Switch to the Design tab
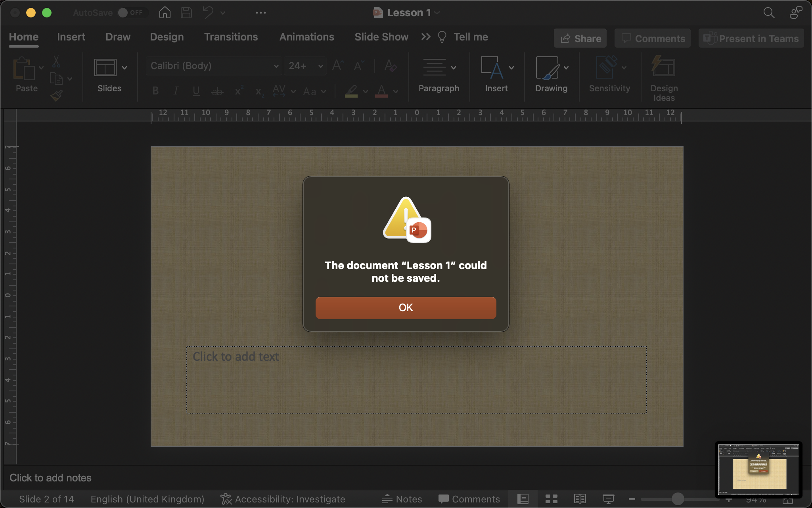The image size is (812, 508). [x=167, y=37]
